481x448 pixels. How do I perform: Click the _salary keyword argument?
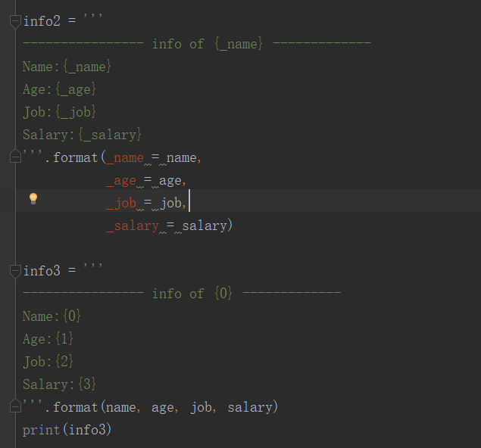pyautogui.click(x=133, y=226)
